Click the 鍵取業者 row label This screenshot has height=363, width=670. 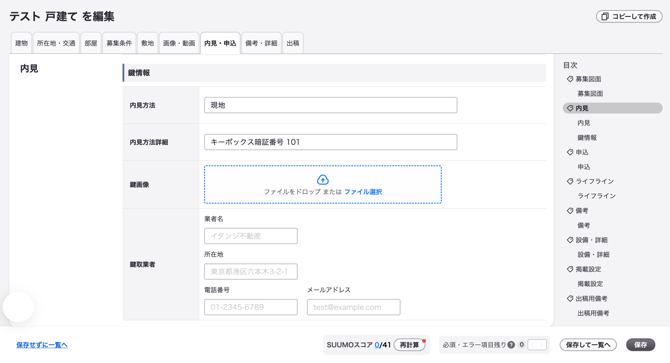coord(142,264)
